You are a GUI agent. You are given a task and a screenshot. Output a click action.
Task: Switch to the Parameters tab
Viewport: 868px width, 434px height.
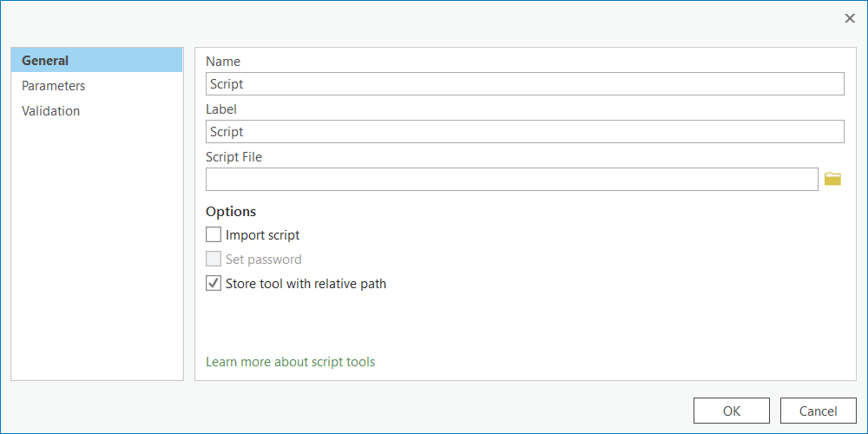point(54,86)
